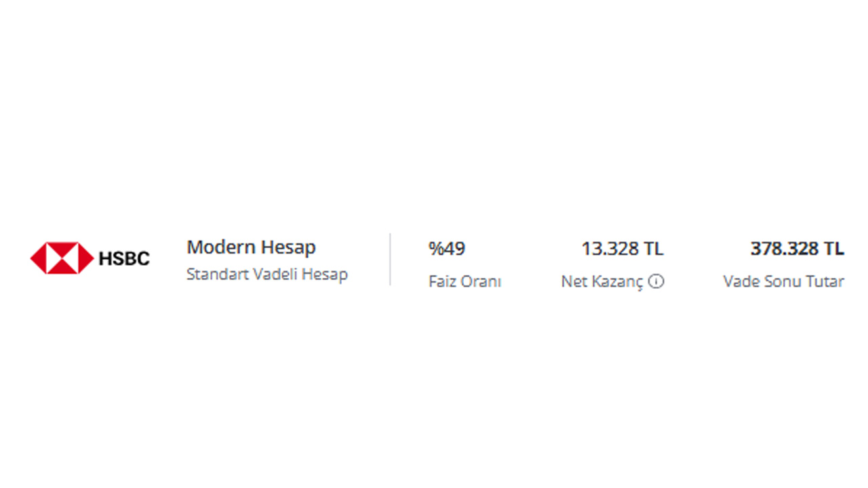Click the TL unit after 13.328
This screenshot has width=868, height=488.
pyautogui.click(x=654, y=249)
